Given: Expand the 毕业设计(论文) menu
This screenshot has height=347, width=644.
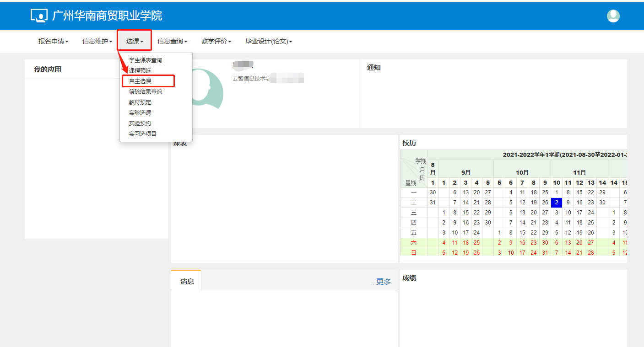Looking at the screenshot, I should [x=269, y=41].
